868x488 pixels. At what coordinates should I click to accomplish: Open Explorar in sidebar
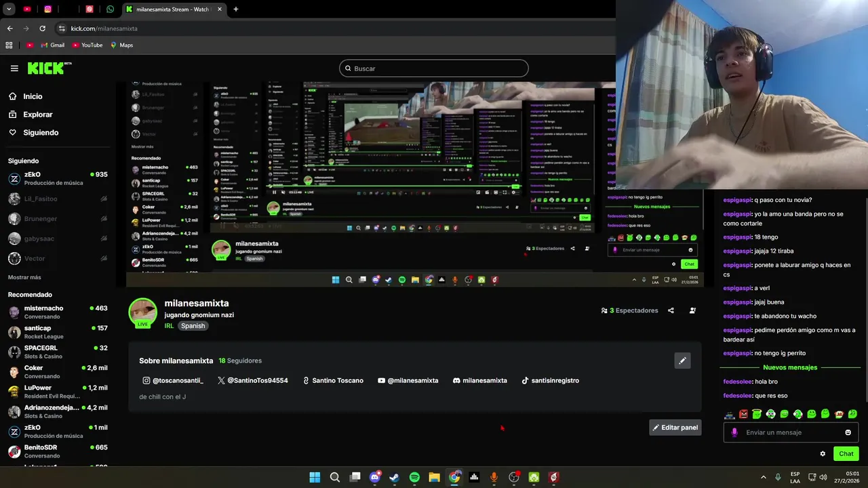pyautogui.click(x=37, y=115)
